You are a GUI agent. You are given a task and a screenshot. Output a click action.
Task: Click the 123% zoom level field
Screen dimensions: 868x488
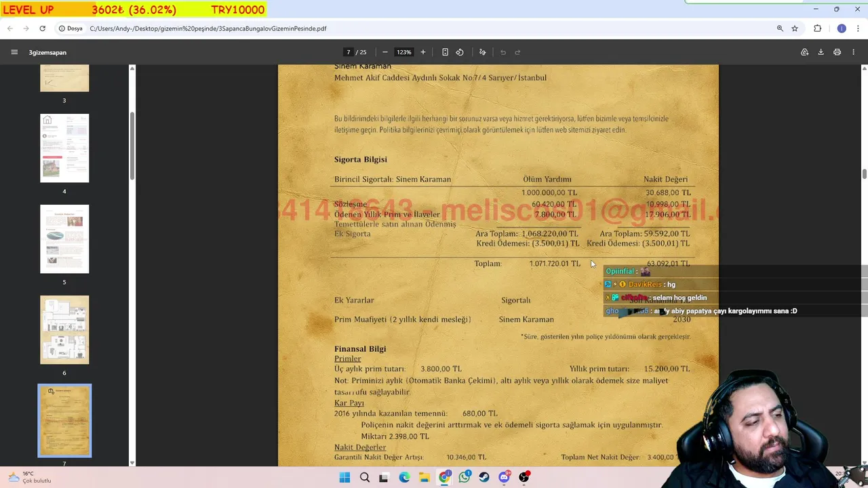pos(404,52)
